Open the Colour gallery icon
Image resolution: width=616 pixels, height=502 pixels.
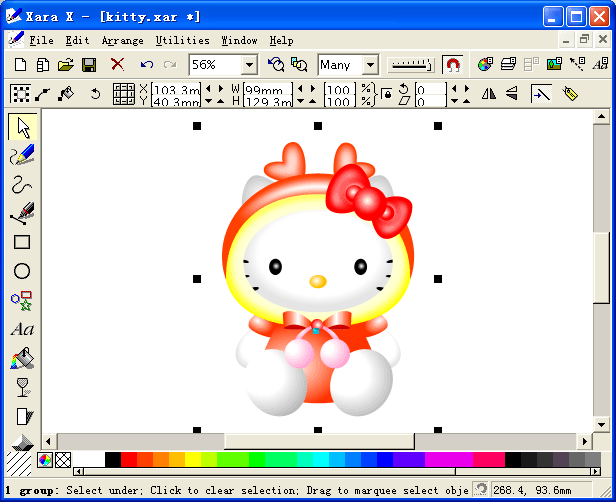485,64
